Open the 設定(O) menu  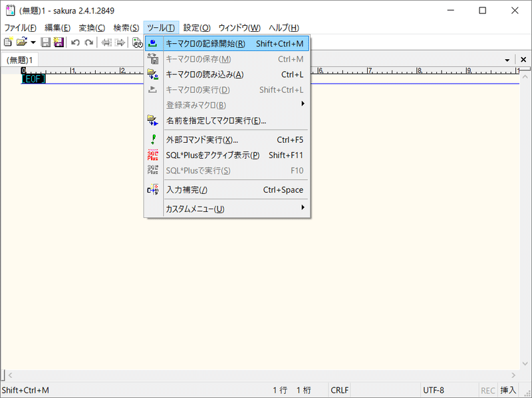pyautogui.click(x=197, y=28)
